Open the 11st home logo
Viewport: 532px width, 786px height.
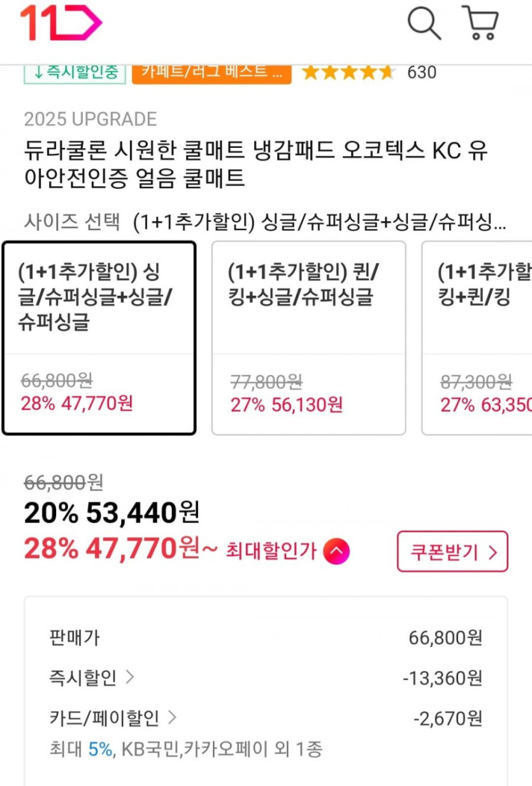61,23
